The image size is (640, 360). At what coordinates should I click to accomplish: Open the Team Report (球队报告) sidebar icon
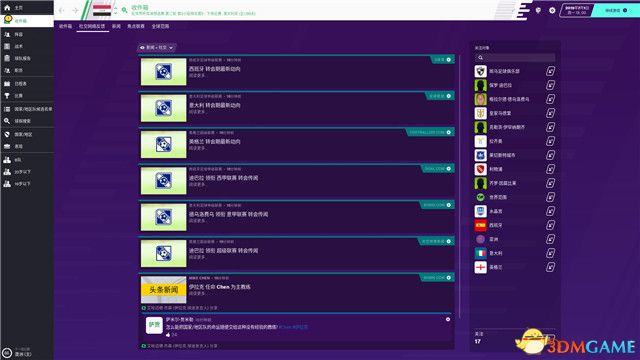point(7,58)
